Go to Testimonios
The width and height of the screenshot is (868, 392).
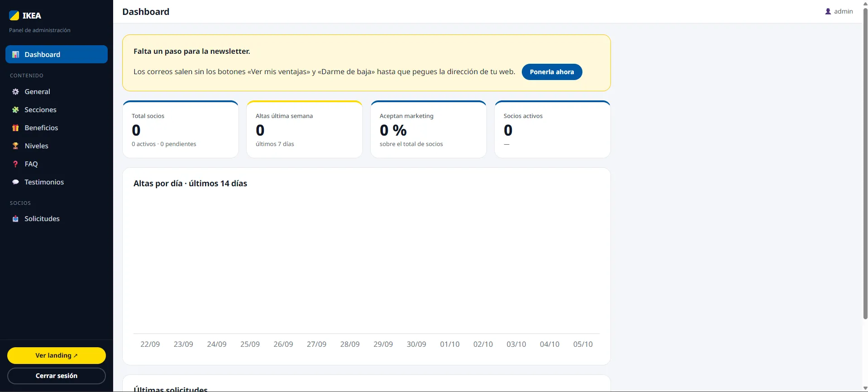point(57,182)
